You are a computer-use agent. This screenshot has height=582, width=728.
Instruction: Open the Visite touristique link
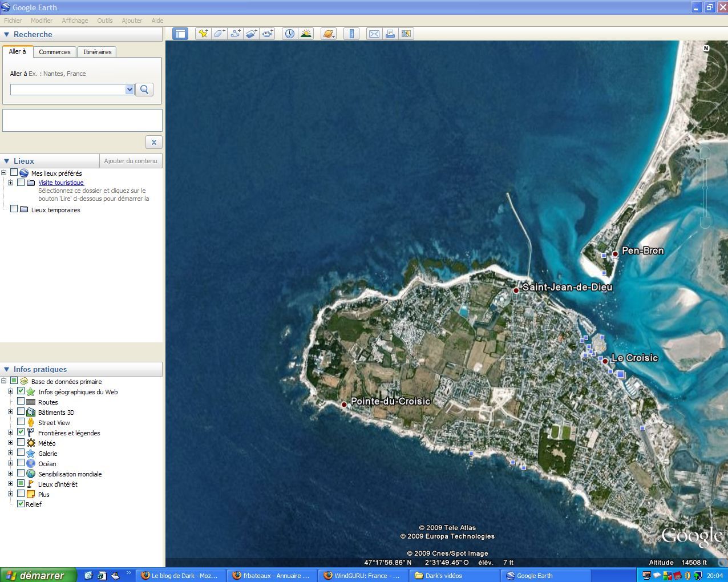61,183
